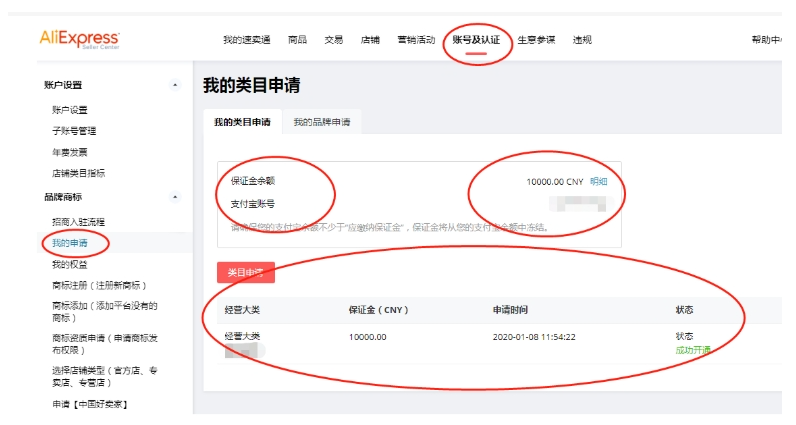Screen dimensions: 796x425
Task: Open 生意参谋 from the top bar
Action: coord(535,40)
